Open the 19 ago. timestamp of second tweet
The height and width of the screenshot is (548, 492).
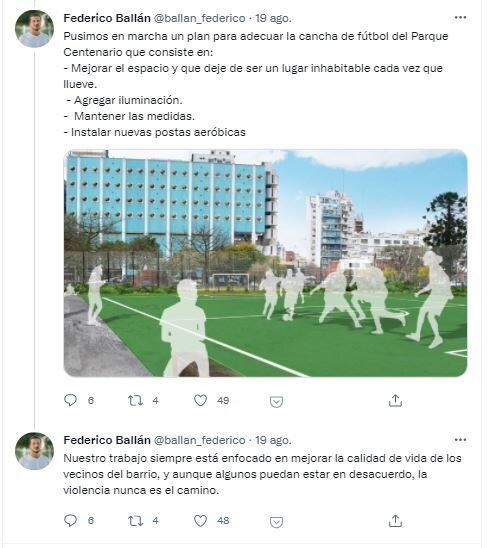(x=273, y=440)
